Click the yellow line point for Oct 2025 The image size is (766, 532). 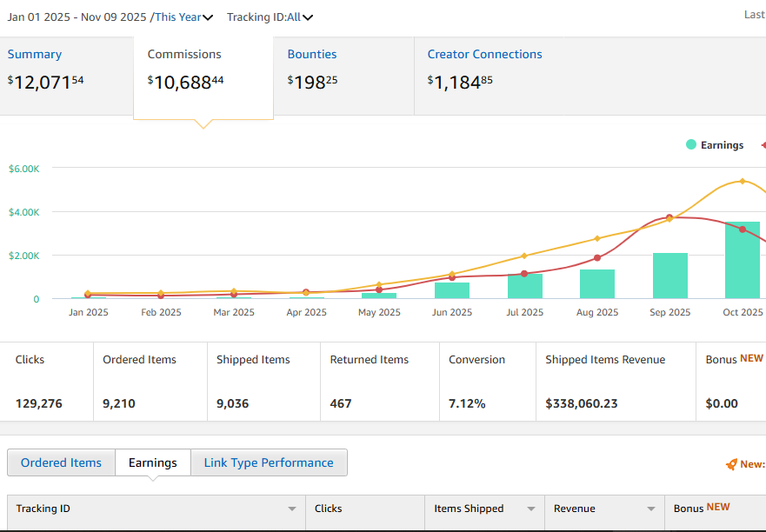tap(743, 181)
